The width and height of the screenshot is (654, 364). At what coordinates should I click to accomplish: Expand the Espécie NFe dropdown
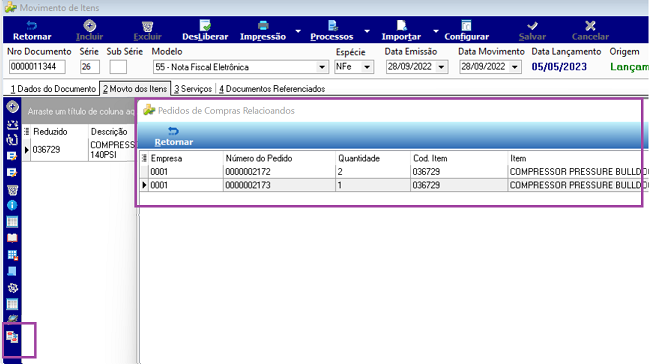tap(367, 67)
